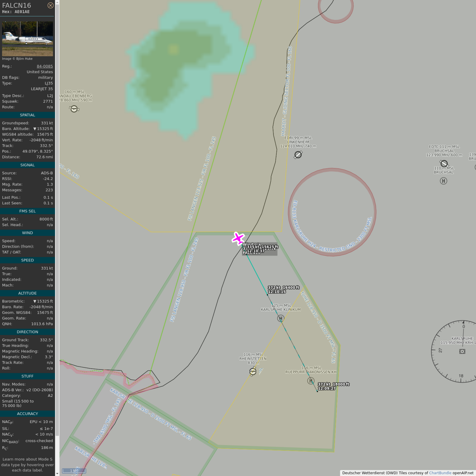Click the sidebar scrollbar up arrow
476x476 pixels.
57,2
